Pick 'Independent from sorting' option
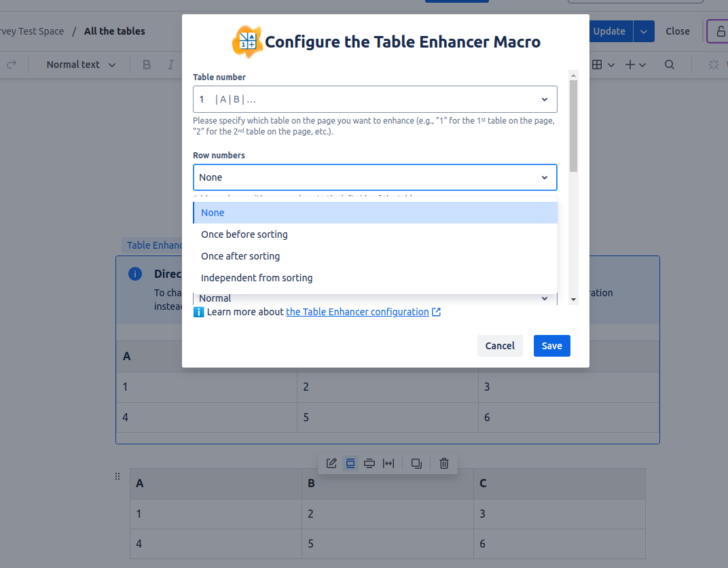 (375, 278)
